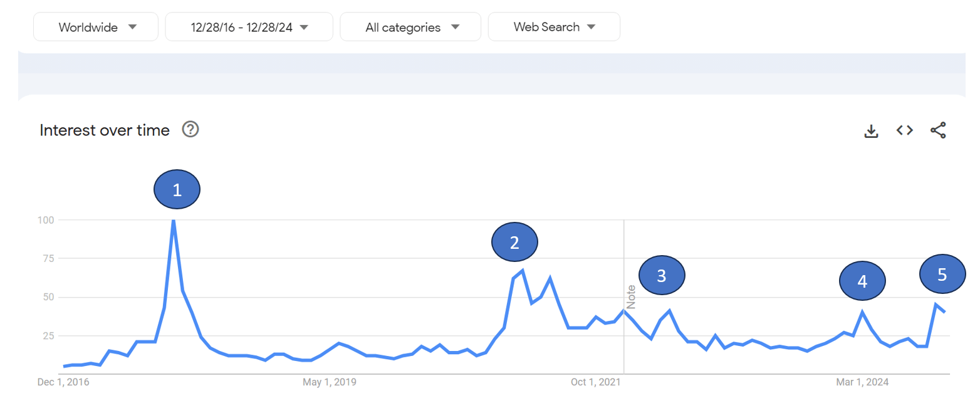Open the Web Search type dropdown
Viewport: 980px width, 403px height.
tap(554, 27)
